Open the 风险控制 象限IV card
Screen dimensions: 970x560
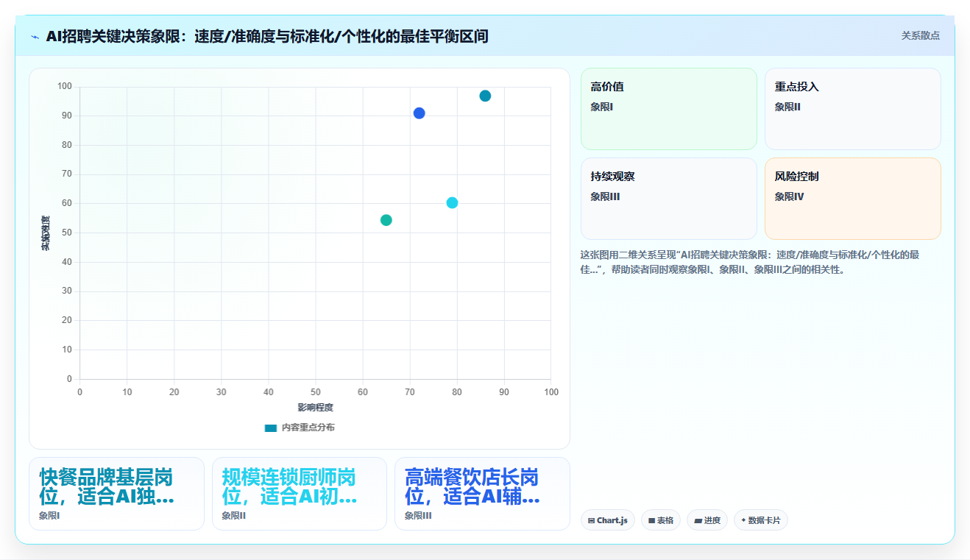point(853,199)
